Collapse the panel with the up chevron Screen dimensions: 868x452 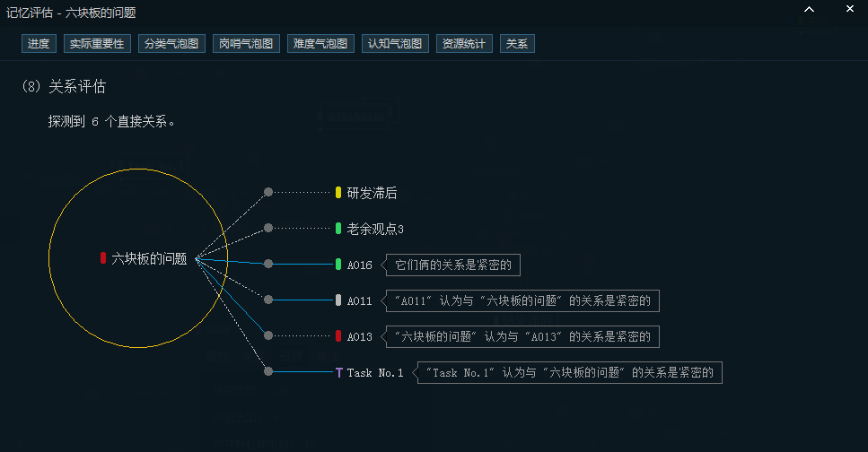809,10
